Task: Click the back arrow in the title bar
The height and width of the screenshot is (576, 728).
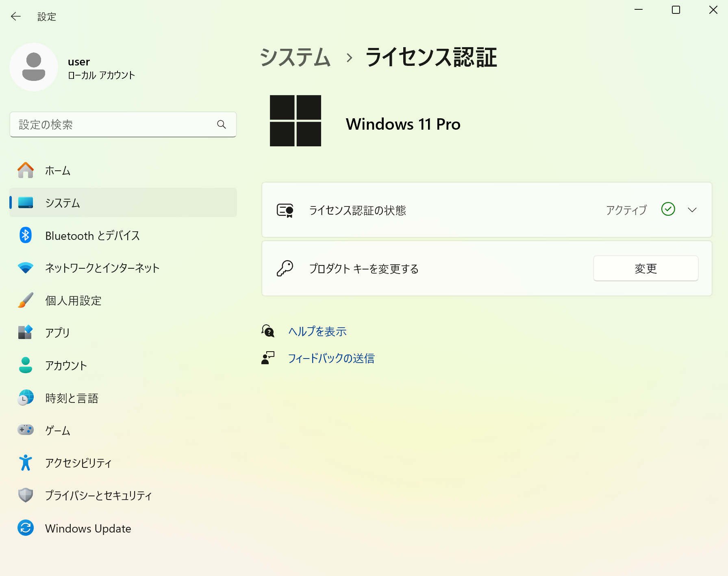Action: 16,16
